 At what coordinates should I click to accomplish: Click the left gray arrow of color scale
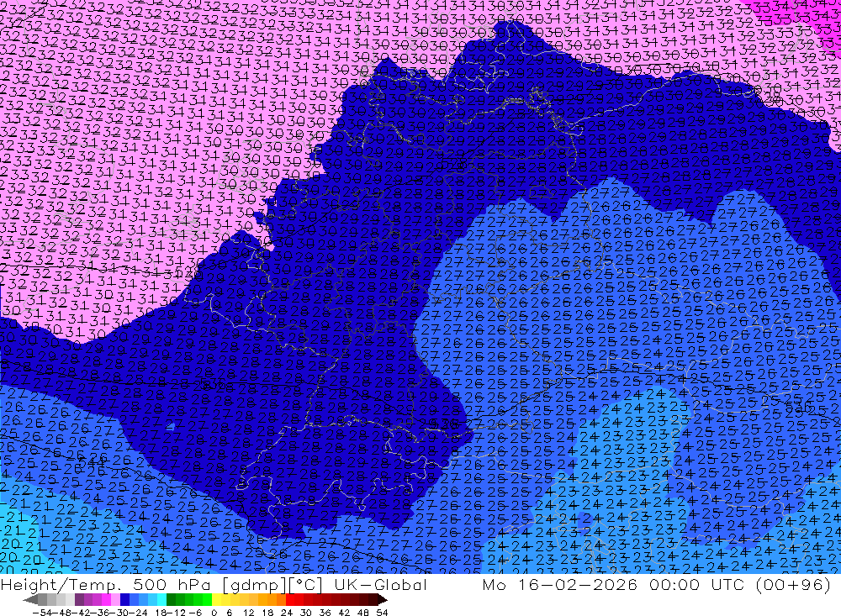tap(30, 600)
